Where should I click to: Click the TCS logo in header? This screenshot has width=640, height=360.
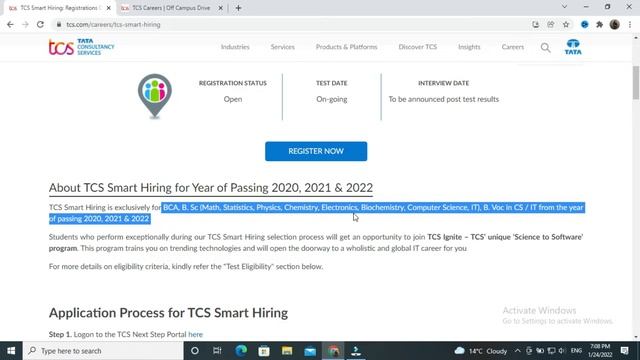click(x=82, y=47)
